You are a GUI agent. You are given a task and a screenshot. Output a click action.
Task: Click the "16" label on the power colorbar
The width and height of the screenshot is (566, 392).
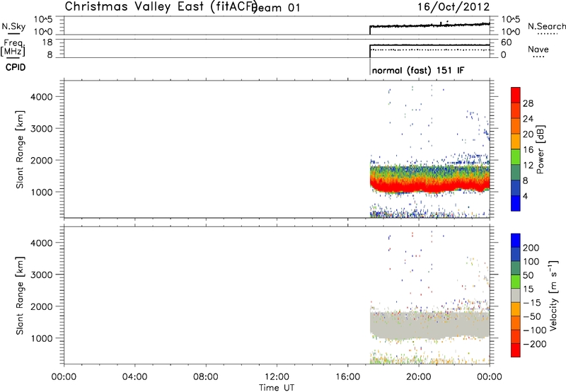[x=528, y=149]
